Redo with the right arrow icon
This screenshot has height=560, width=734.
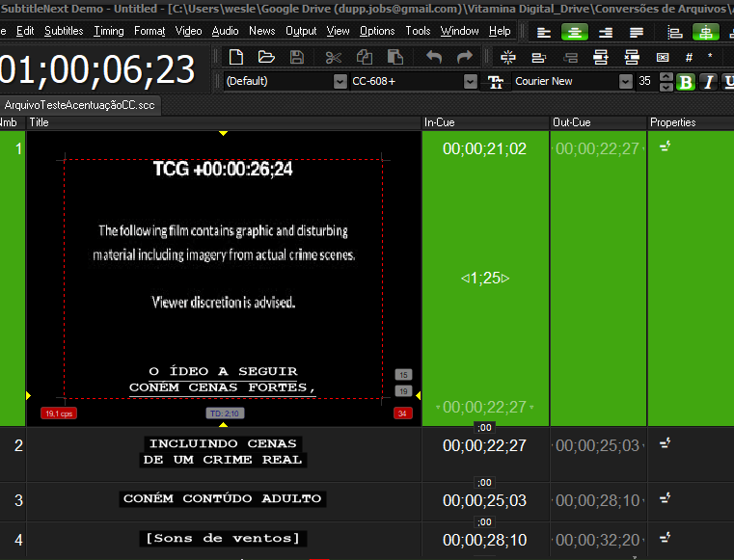[464, 57]
